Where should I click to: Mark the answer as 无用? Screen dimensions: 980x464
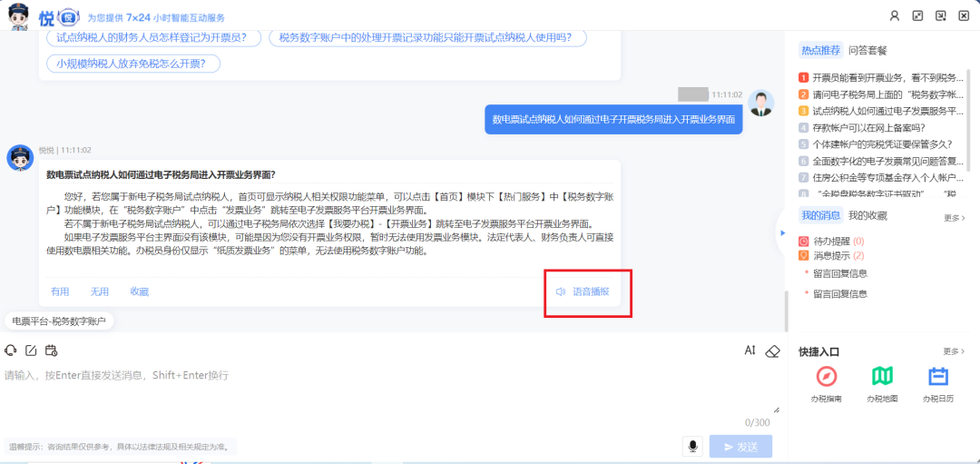point(99,291)
